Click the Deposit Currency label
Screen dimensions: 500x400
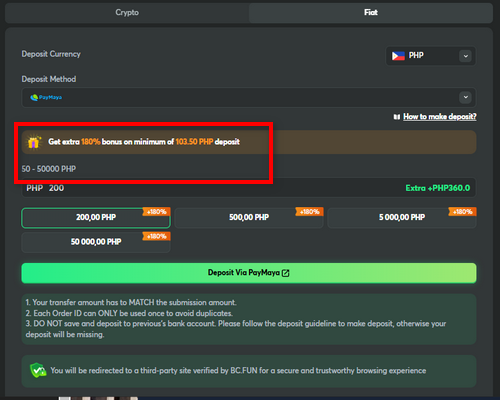(x=51, y=54)
